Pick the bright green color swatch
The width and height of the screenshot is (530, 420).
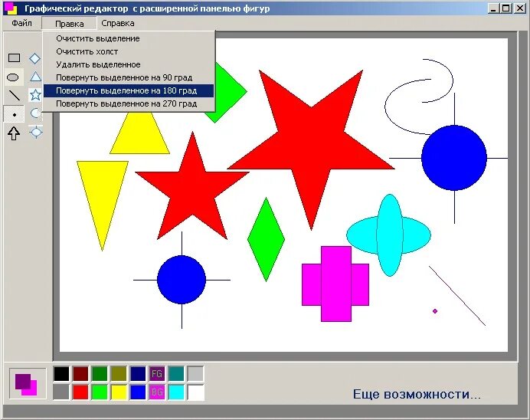click(x=100, y=392)
